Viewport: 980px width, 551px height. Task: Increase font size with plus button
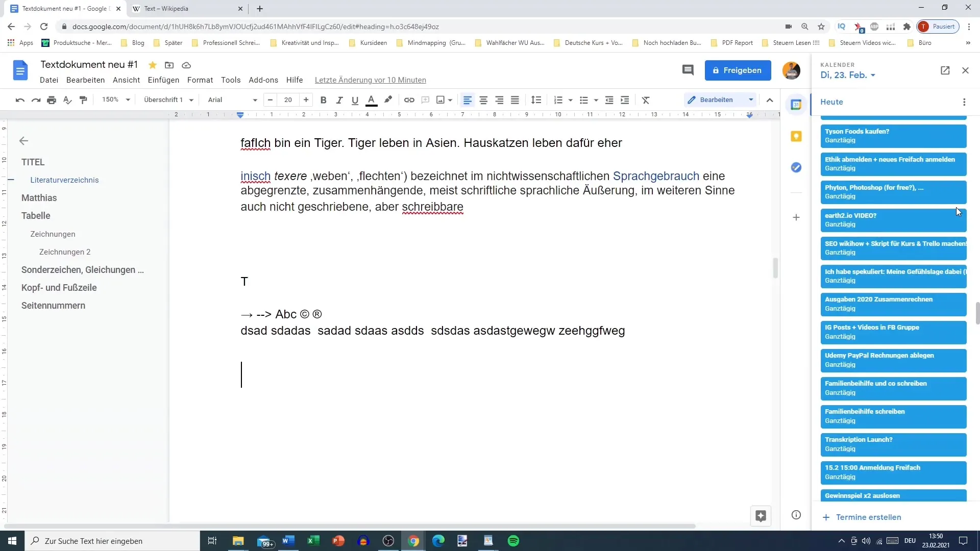click(306, 100)
